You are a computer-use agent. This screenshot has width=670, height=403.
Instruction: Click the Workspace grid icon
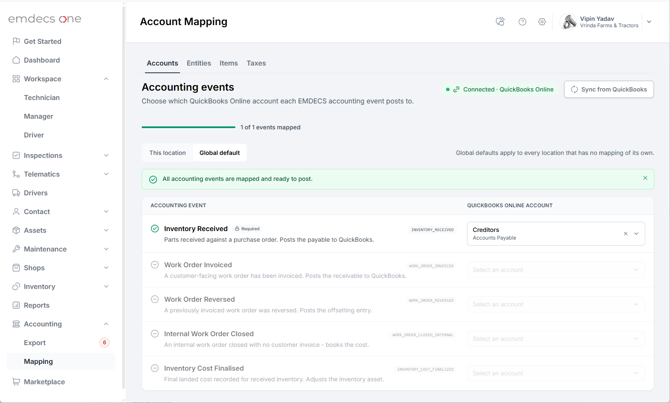point(16,79)
